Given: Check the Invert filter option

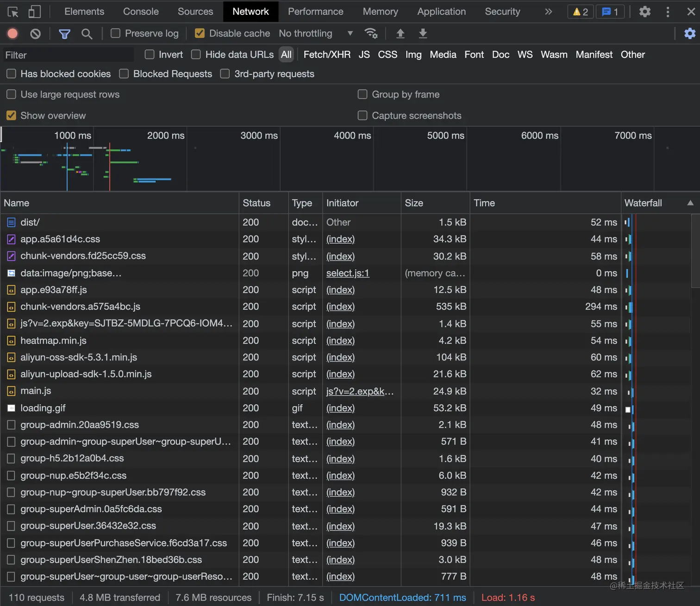Looking at the screenshot, I should (x=150, y=55).
